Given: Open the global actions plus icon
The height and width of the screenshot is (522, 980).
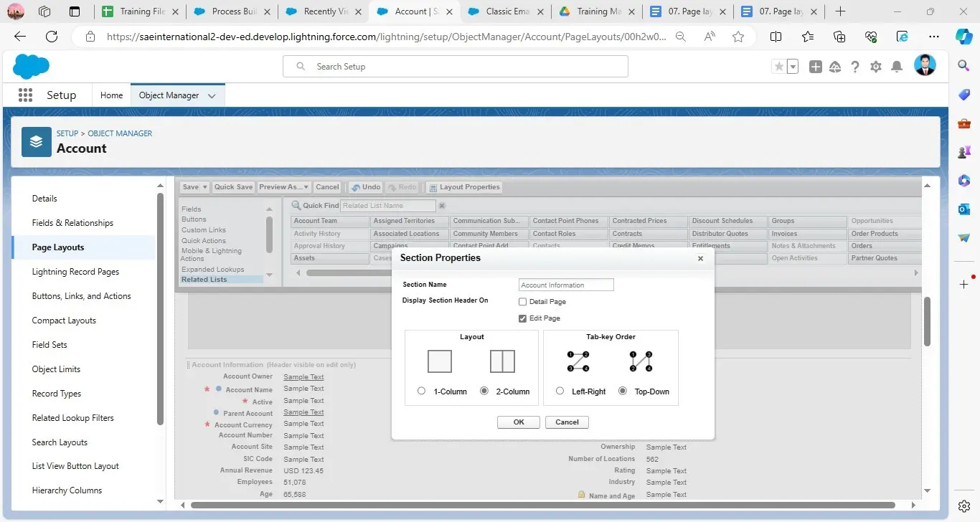Looking at the screenshot, I should click(x=815, y=67).
